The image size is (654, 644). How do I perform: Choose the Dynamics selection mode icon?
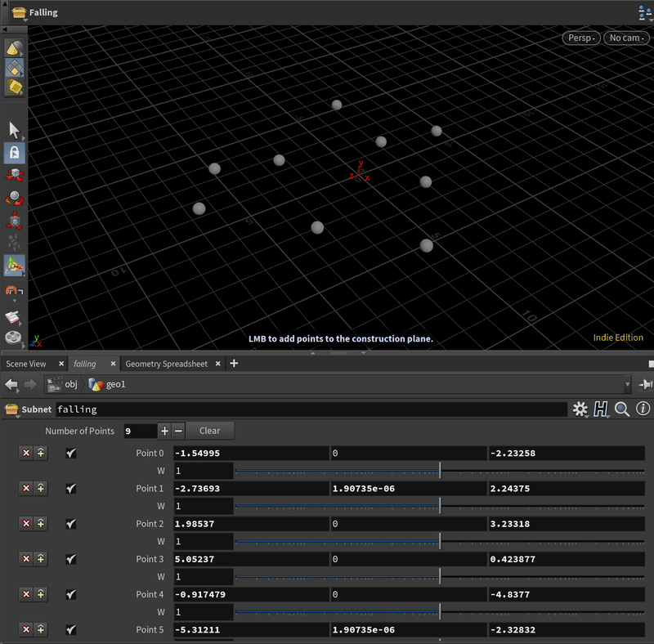point(14,87)
